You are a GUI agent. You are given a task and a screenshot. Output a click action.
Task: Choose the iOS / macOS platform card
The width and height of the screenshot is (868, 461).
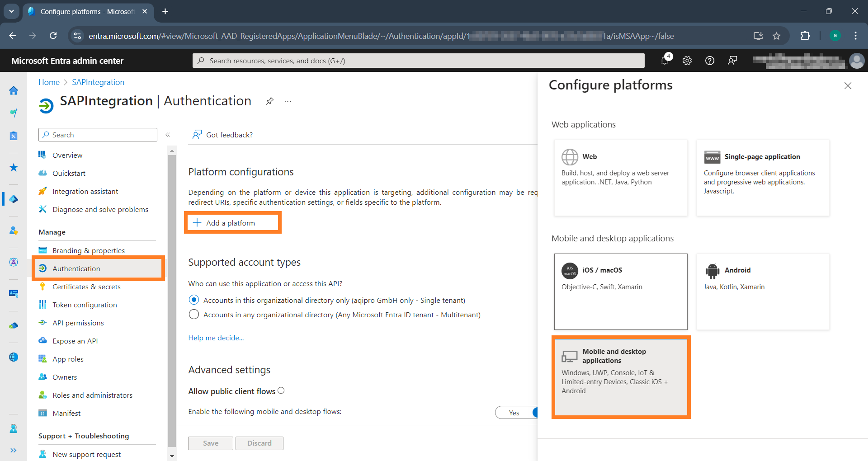click(x=621, y=292)
